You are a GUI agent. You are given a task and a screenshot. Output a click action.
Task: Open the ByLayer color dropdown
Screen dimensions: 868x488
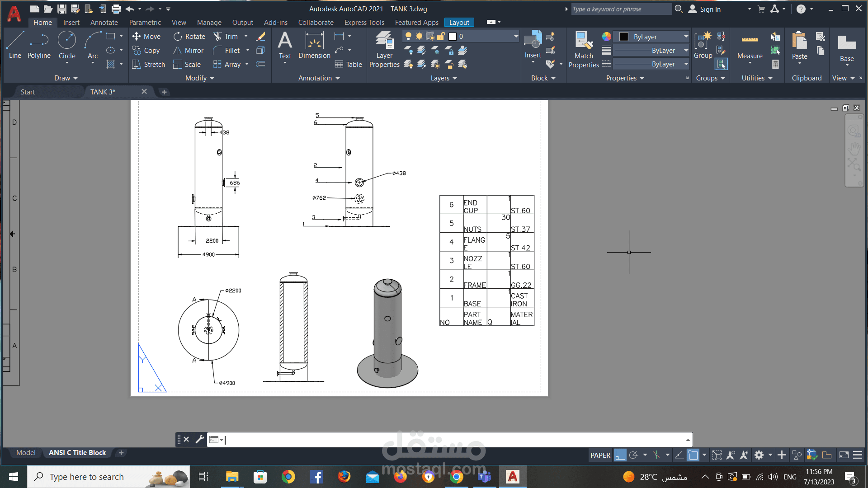(686, 37)
